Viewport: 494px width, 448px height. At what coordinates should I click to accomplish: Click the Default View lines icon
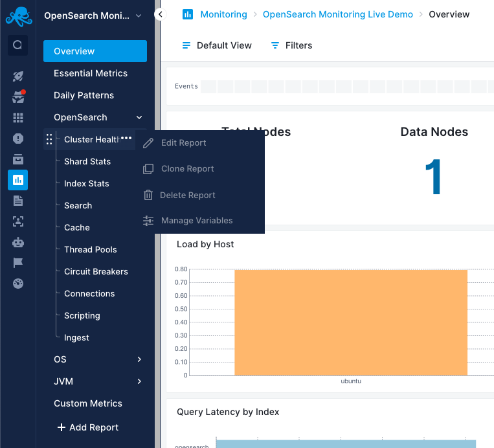click(x=186, y=45)
